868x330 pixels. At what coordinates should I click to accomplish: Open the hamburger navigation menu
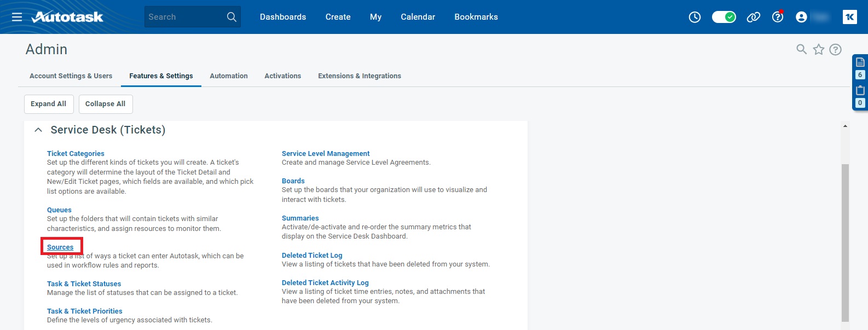[x=17, y=17]
